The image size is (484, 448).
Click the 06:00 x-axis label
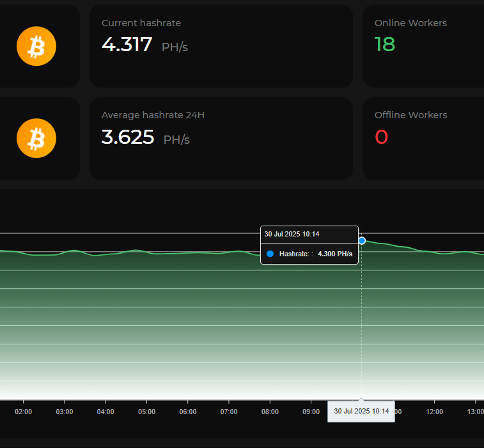coord(188,412)
